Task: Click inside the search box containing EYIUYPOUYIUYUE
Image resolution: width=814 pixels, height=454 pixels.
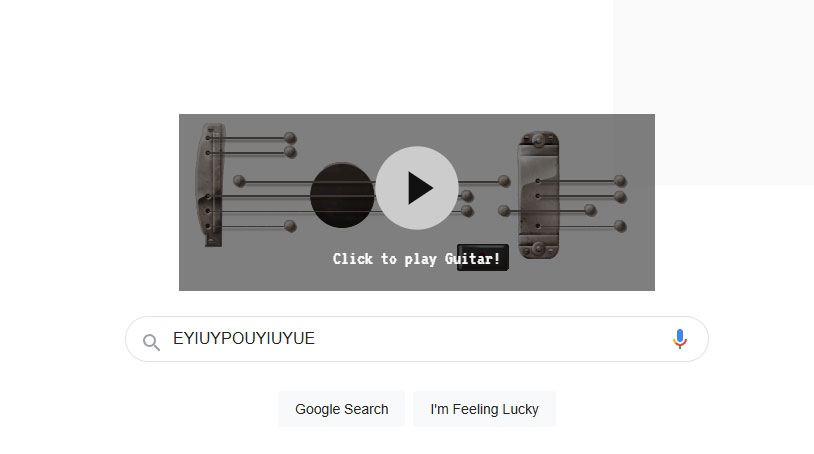Action: (417, 339)
